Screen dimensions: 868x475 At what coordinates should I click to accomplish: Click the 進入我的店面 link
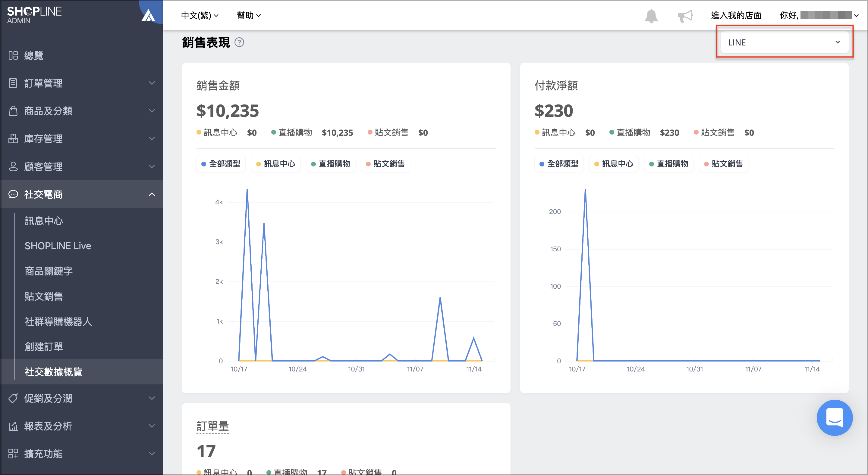(736, 15)
